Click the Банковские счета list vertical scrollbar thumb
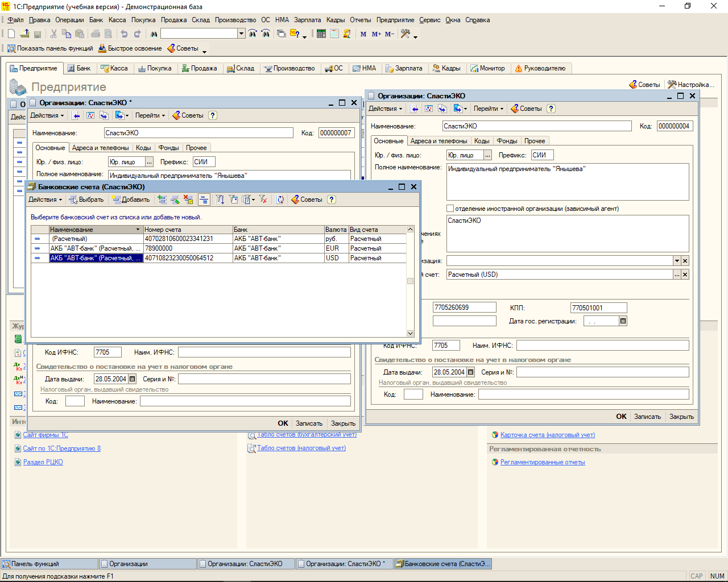728x582 pixels. coord(410,281)
